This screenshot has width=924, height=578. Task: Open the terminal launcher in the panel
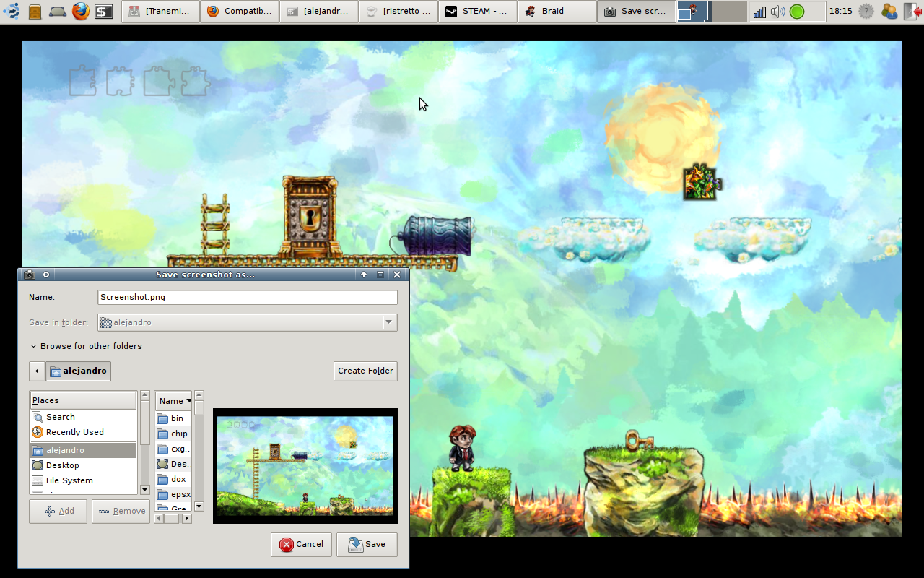(104, 12)
